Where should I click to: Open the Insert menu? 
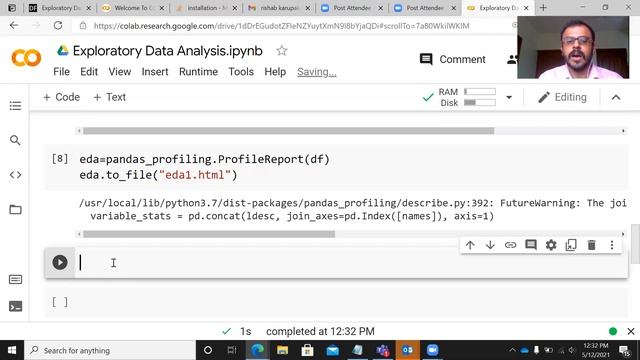click(155, 72)
